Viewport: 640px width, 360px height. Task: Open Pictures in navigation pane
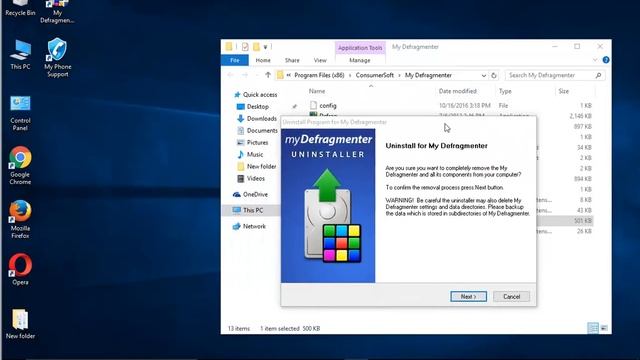[x=253, y=142]
